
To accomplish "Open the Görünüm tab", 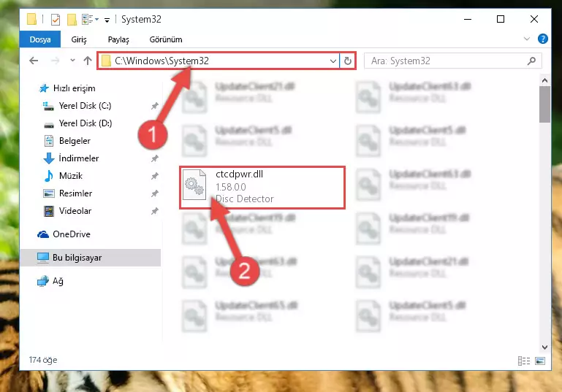I will tap(166, 39).
